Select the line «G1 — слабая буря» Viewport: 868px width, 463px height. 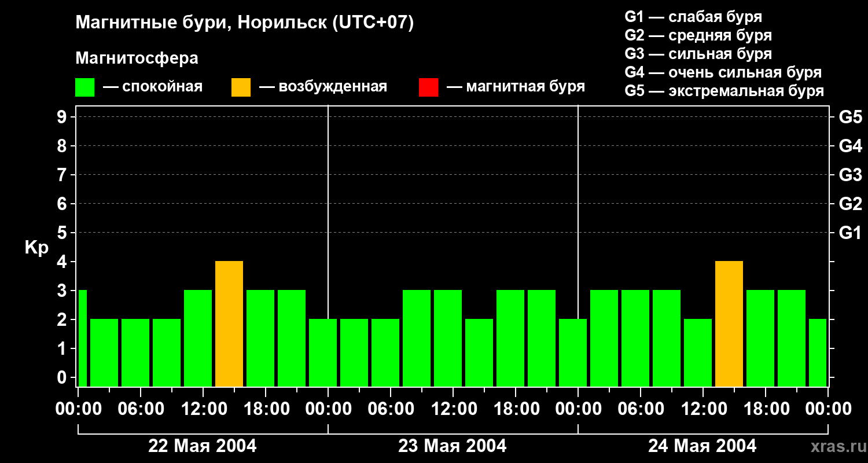(693, 17)
